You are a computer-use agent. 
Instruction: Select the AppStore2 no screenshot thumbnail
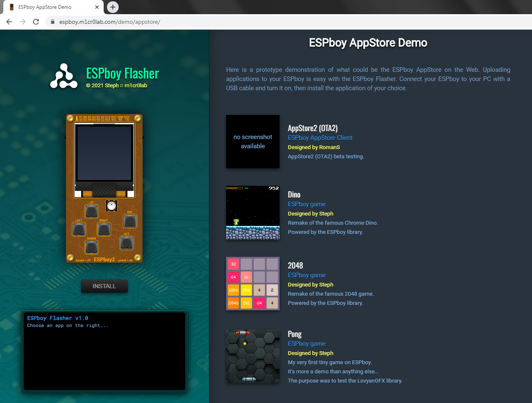[x=253, y=142]
